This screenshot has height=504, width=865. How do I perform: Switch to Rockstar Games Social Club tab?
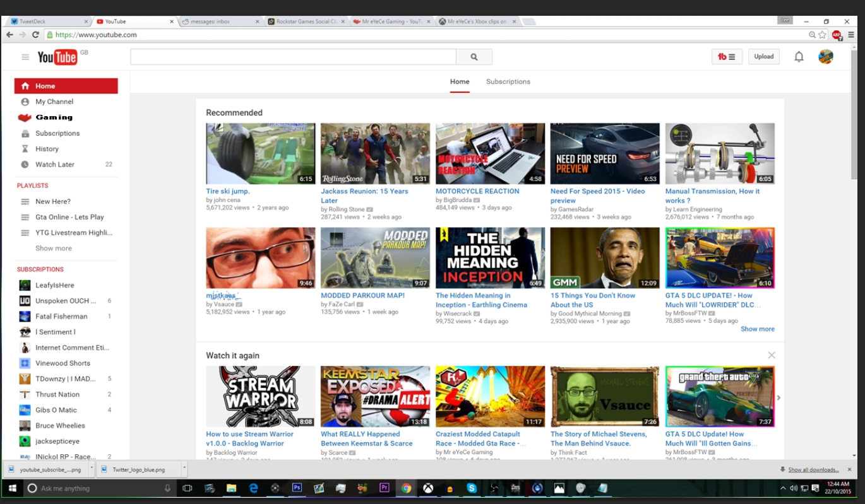(306, 21)
